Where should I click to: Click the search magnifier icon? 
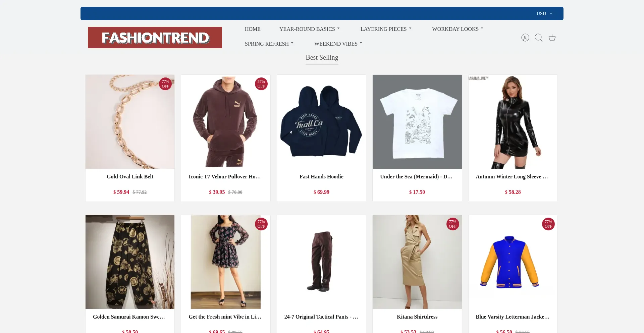[539, 38]
